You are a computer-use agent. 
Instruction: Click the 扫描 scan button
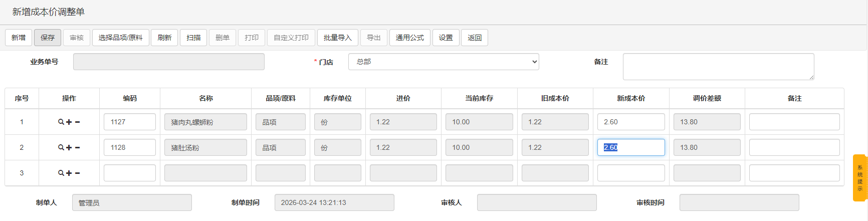pos(193,38)
